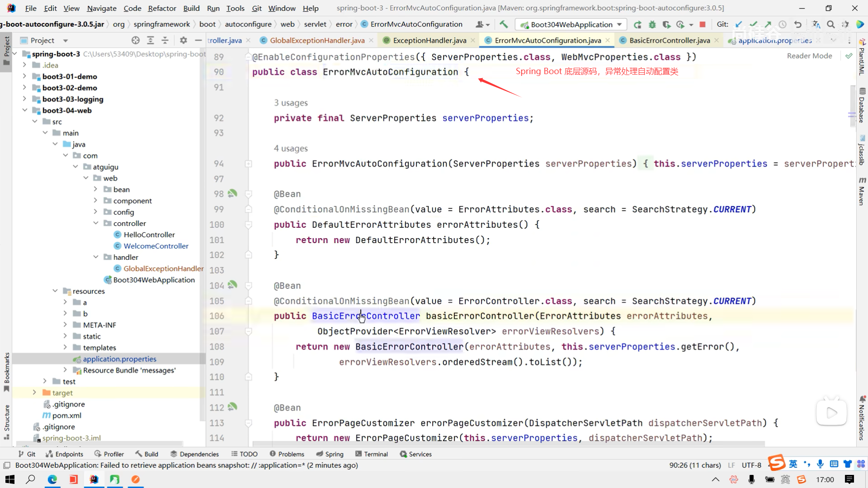Switch to BasicErrorController.java tab
The image size is (868, 488).
coord(669,40)
